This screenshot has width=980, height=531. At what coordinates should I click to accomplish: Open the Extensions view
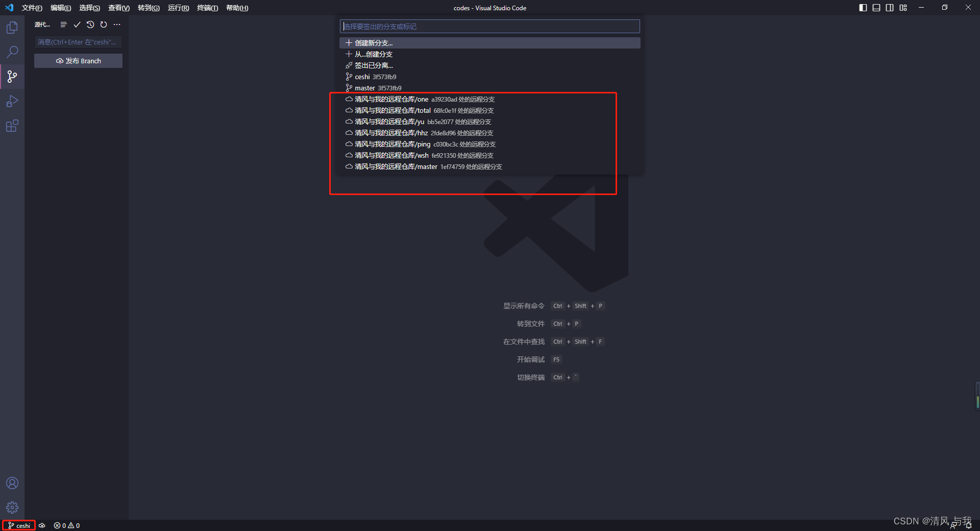[12, 126]
